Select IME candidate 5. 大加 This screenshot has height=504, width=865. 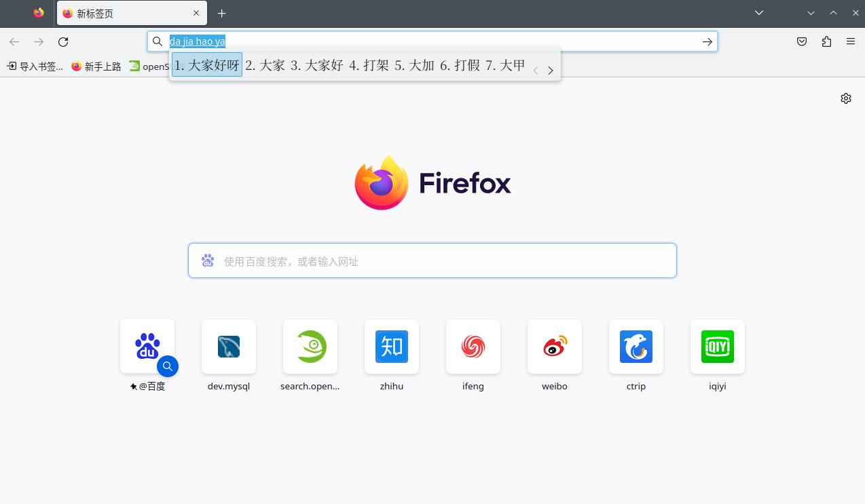click(414, 65)
